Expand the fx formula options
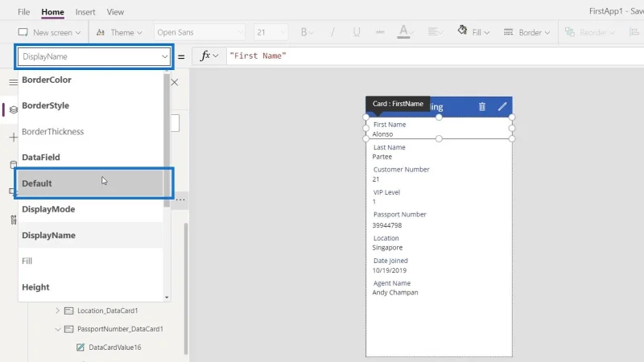Image resolution: width=644 pixels, height=362 pixels. [x=209, y=56]
